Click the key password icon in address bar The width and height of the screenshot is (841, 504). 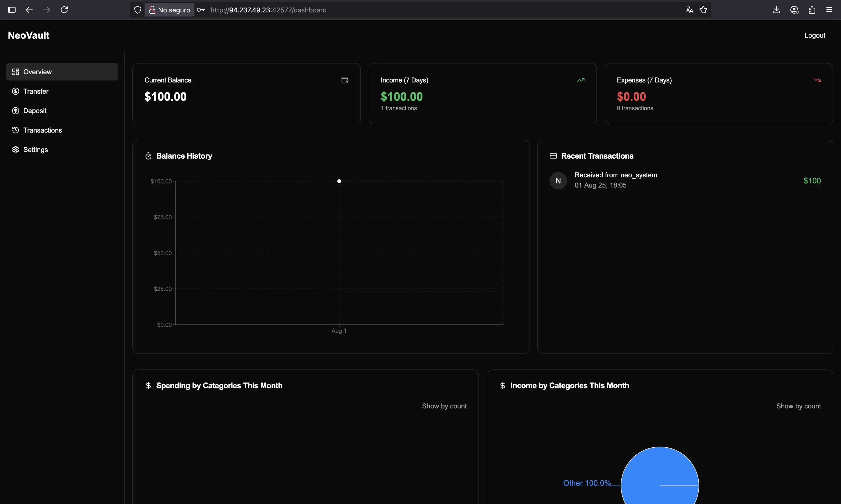point(201,10)
